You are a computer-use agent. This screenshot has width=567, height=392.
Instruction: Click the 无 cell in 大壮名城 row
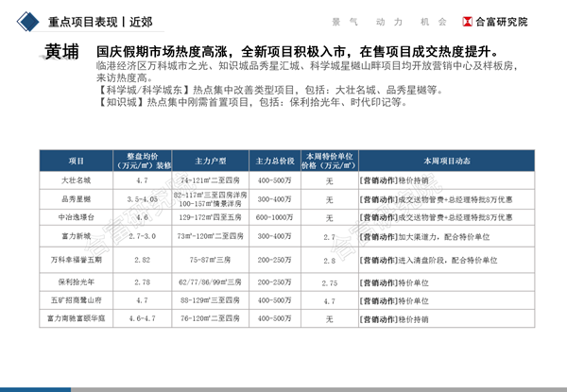330,180
